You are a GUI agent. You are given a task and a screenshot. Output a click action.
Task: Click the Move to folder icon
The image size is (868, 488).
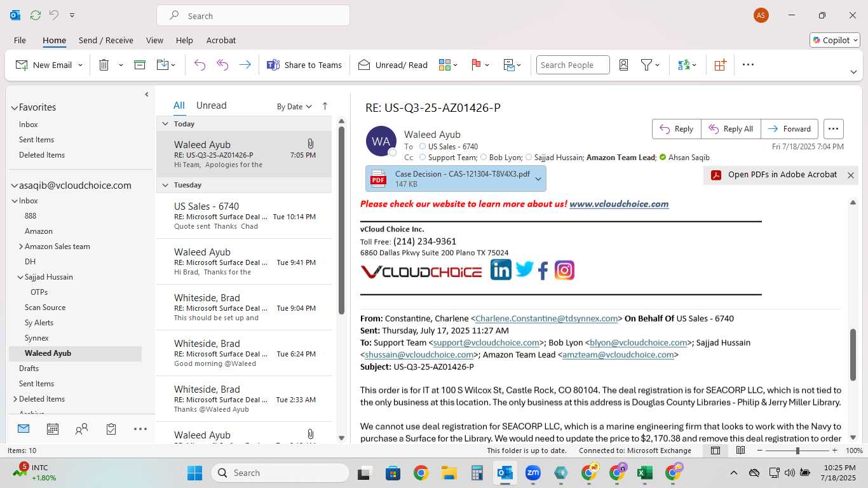tap(162, 65)
